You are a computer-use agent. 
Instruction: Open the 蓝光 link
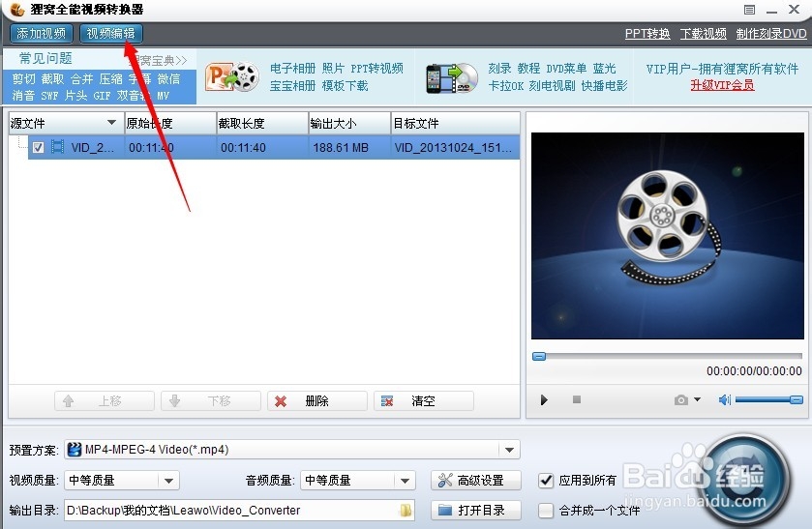(x=604, y=69)
